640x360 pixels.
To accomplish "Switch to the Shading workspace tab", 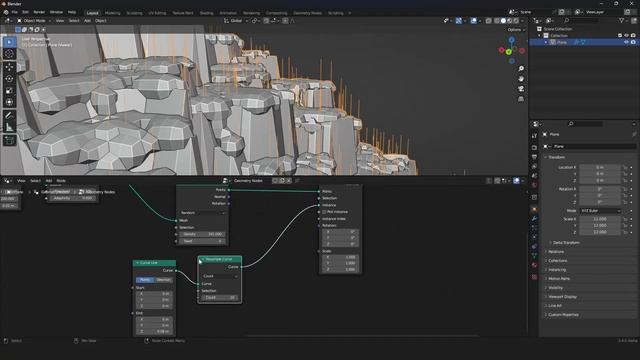I will click(207, 13).
